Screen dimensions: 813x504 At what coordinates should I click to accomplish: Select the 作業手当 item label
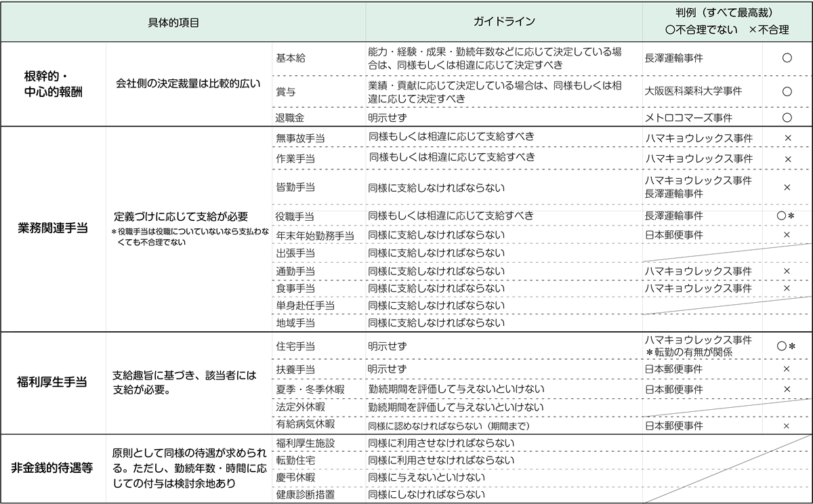[296, 158]
